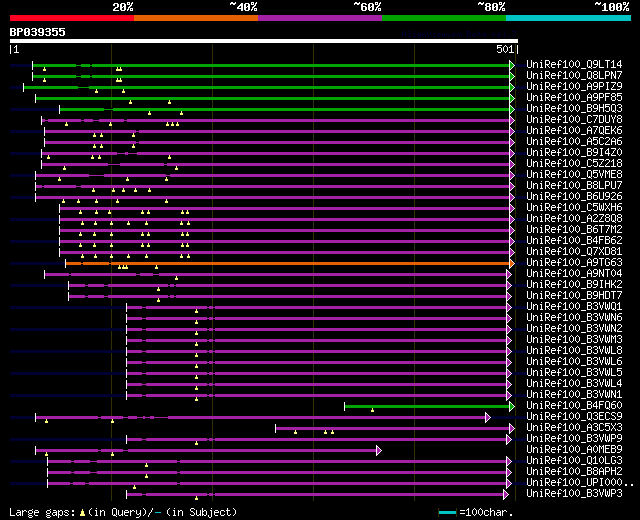Click the orange arrowhead ending A9TG63 alignment
The image size is (640, 520).
[x=512, y=264]
